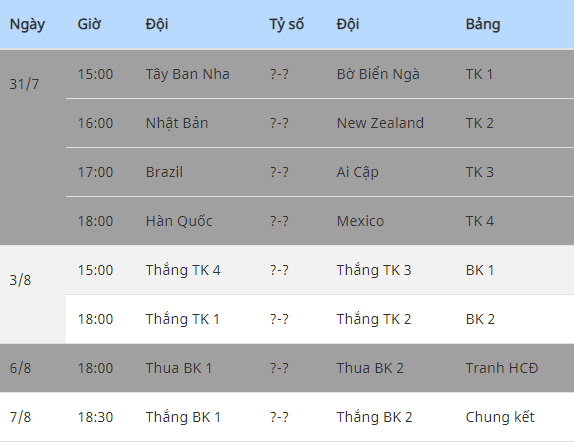
Task: Select the Bờ Biển Ngà team cell
Action: click(378, 74)
